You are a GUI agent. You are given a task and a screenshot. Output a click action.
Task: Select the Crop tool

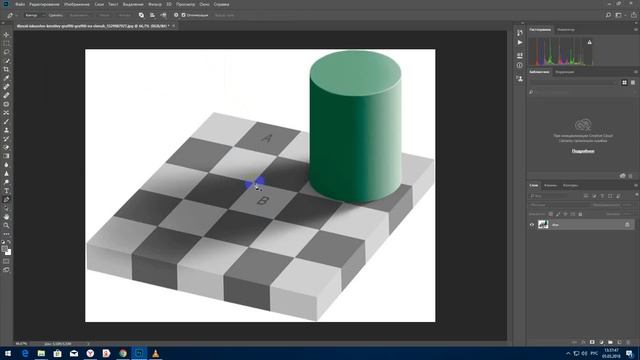[6, 69]
